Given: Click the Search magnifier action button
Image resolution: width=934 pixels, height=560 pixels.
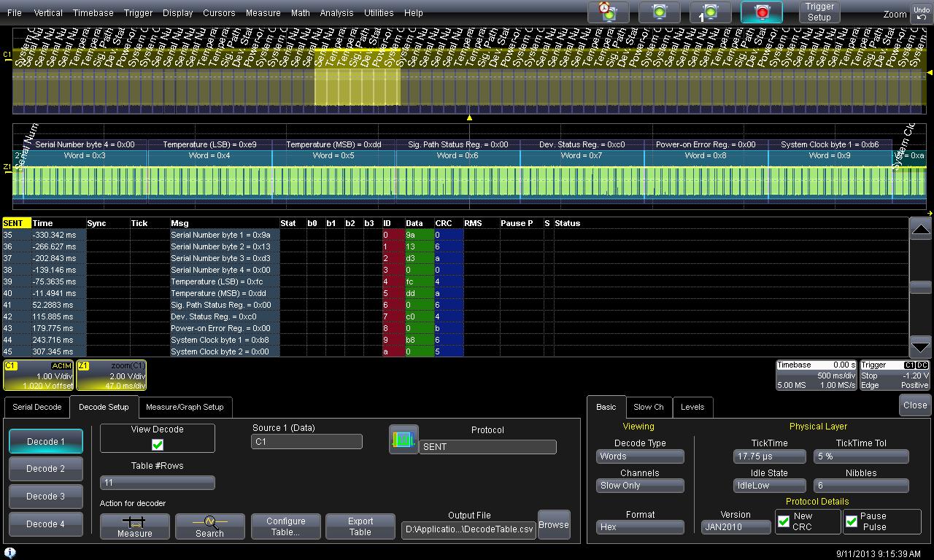Looking at the screenshot, I should click(209, 526).
